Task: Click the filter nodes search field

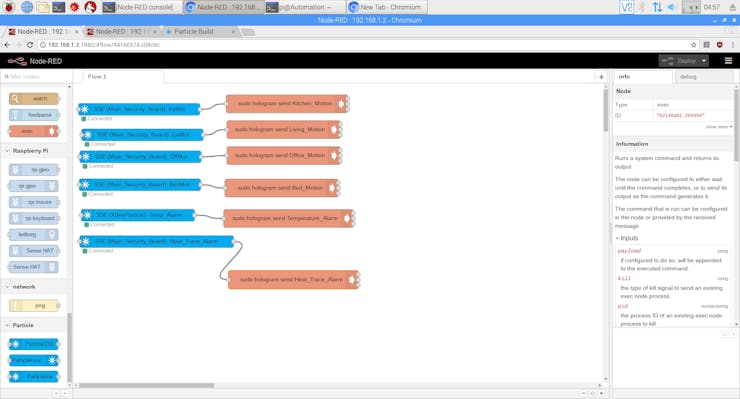Action: click(37, 76)
